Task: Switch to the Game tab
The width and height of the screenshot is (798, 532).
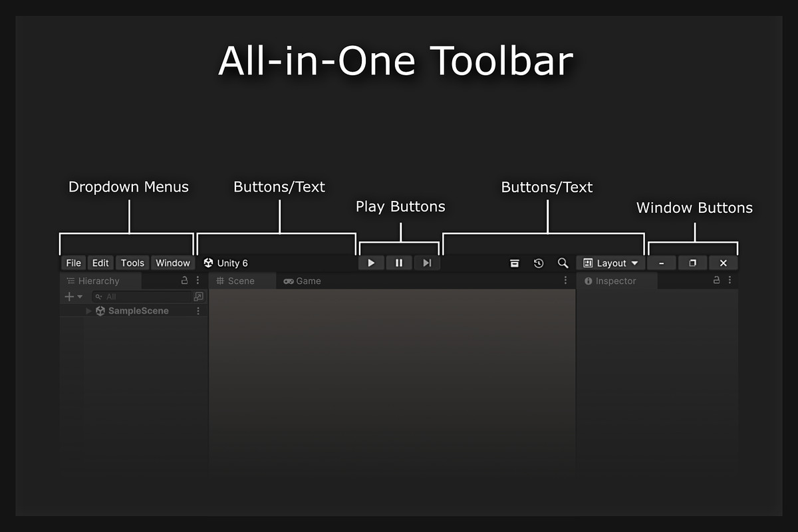Action: point(302,280)
